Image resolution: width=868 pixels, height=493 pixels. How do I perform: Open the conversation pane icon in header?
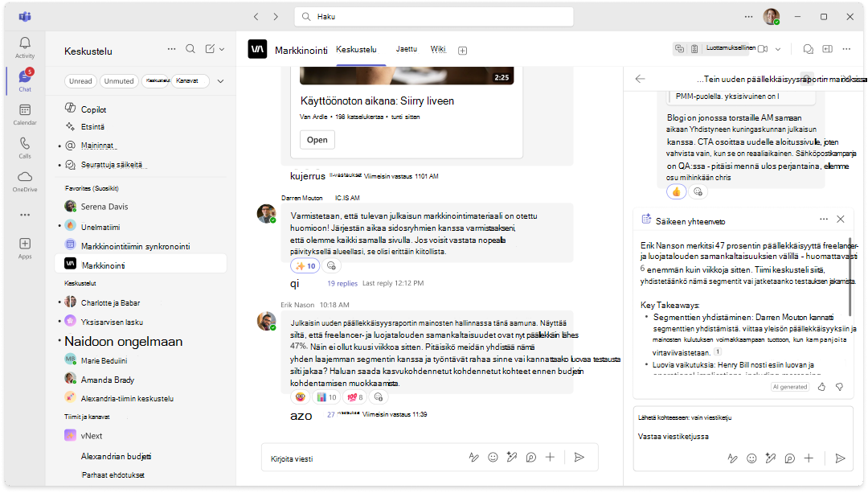809,49
